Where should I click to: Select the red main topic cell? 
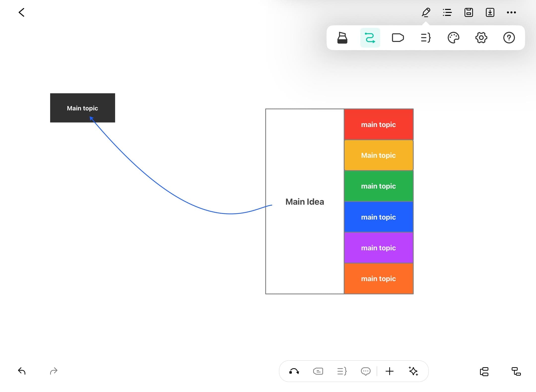[378, 125]
